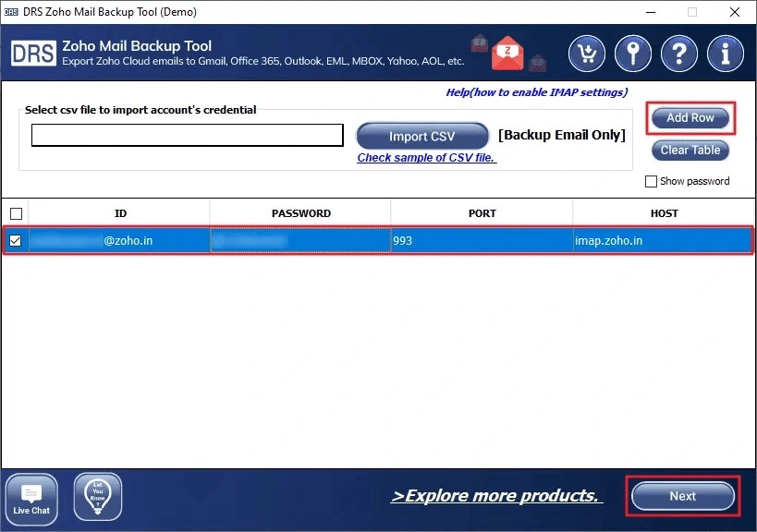Click the DRS logo in header
Viewport: 757px width, 532px height.
point(33,53)
